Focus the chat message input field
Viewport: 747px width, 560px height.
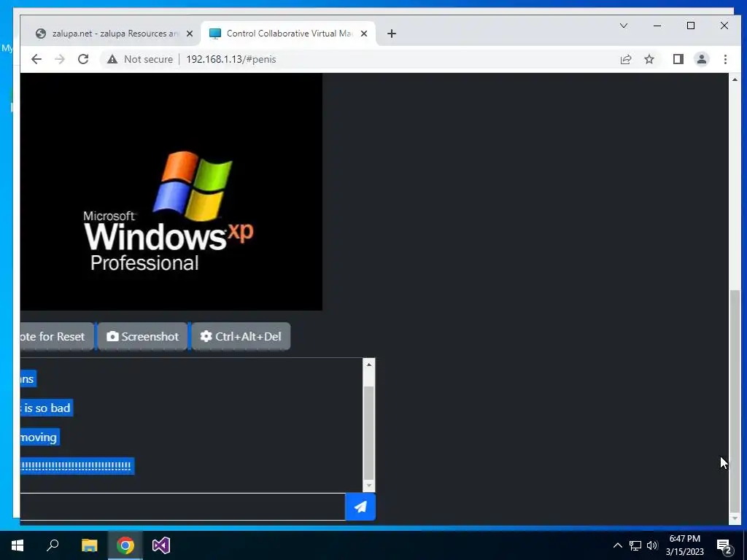tap(182, 507)
